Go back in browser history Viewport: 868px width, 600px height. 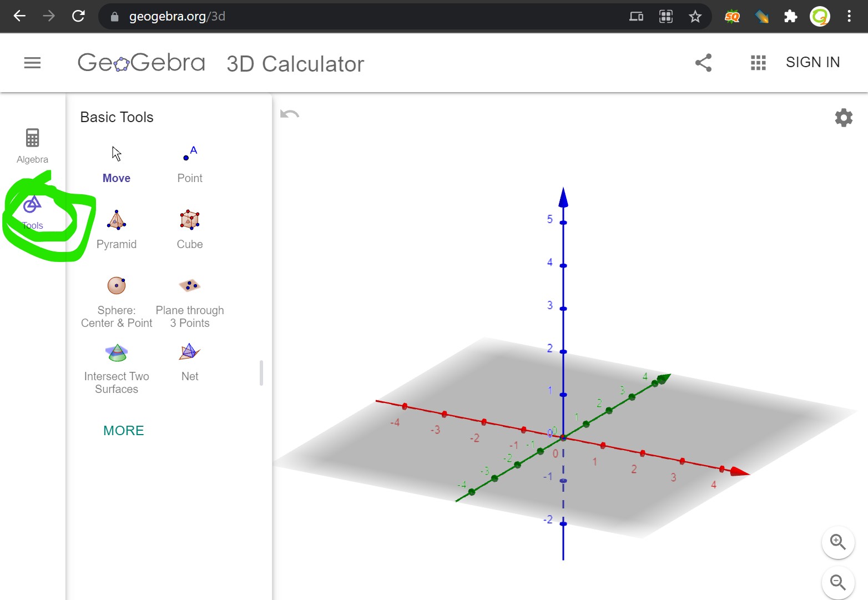19,16
